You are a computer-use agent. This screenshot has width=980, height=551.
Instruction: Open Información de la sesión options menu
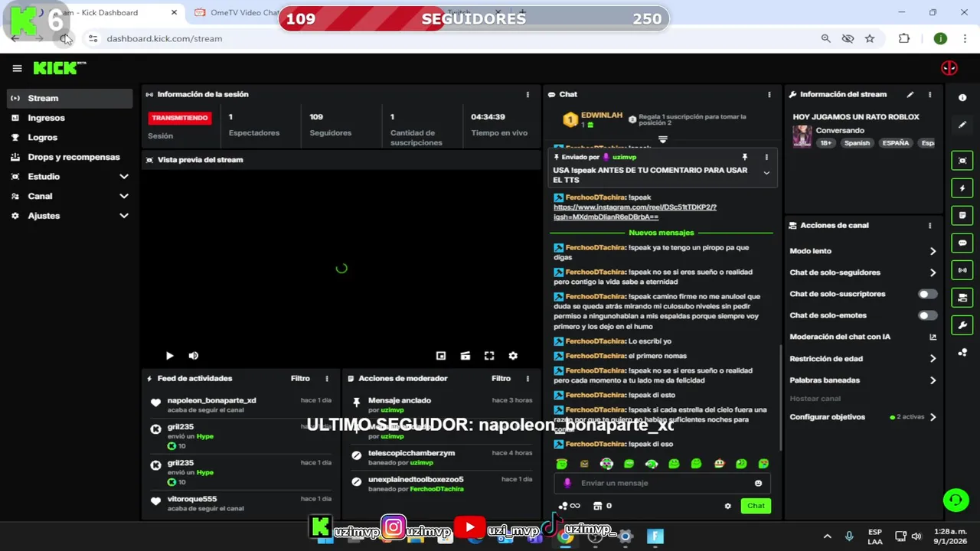click(x=528, y=95)
